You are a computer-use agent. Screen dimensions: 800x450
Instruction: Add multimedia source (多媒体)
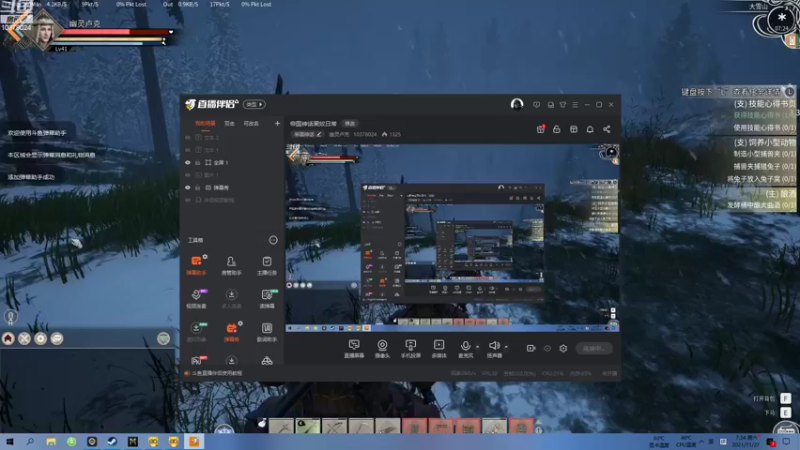(x=439, y=349)
